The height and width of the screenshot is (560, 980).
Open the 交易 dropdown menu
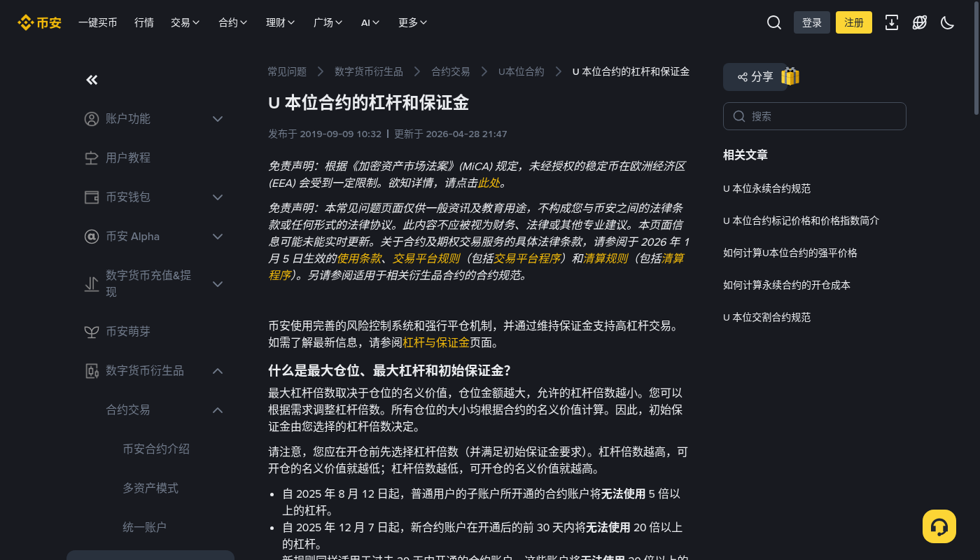185,22
